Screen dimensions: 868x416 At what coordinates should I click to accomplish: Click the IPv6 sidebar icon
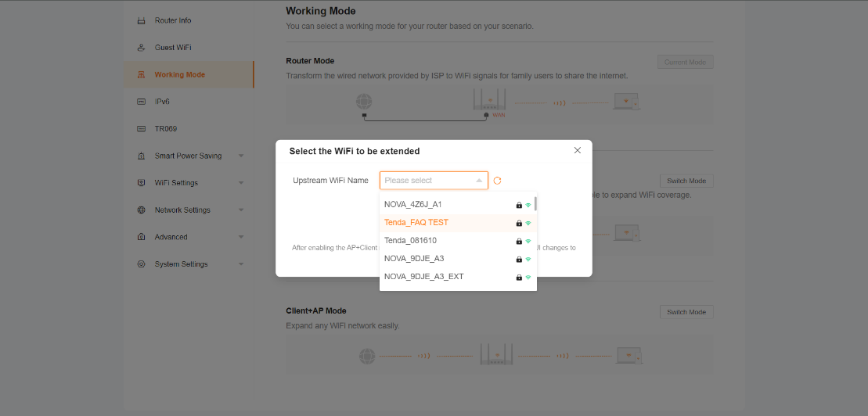point(142,102)
